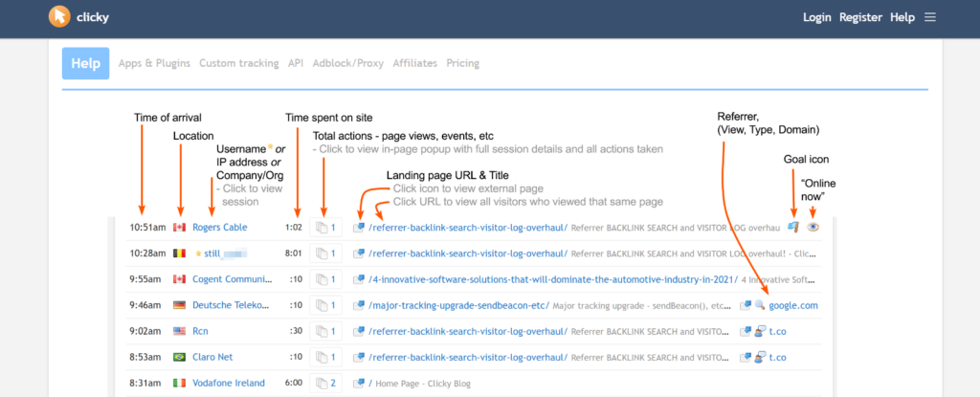
Task: Open the Deutsche Teleko... visitor session
Action: point(232,306)
